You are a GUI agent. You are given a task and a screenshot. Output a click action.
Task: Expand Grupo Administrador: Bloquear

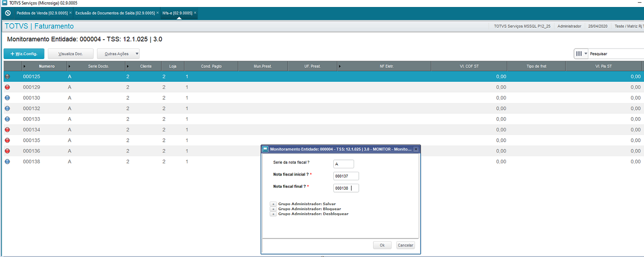click(x=273, y=209)
